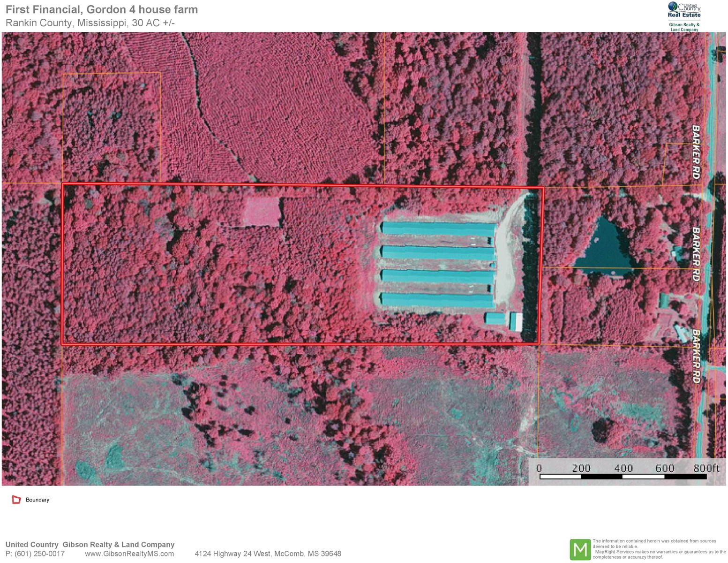Click the 800ft mark on the scale bar

[706, 468]
